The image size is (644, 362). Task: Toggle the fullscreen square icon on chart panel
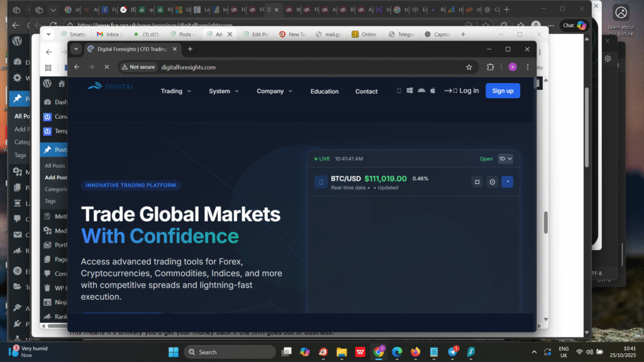[x=477, y=182]
